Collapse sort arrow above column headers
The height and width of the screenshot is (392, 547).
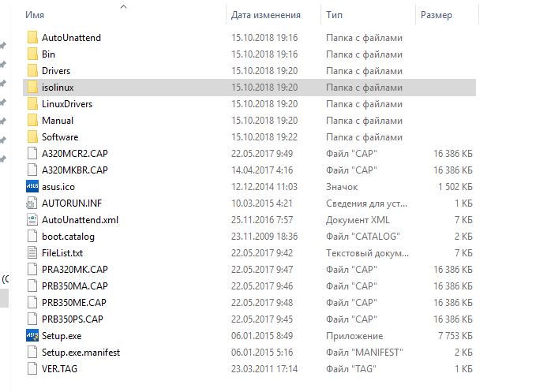pyautogui.click(x=123, y=6)
